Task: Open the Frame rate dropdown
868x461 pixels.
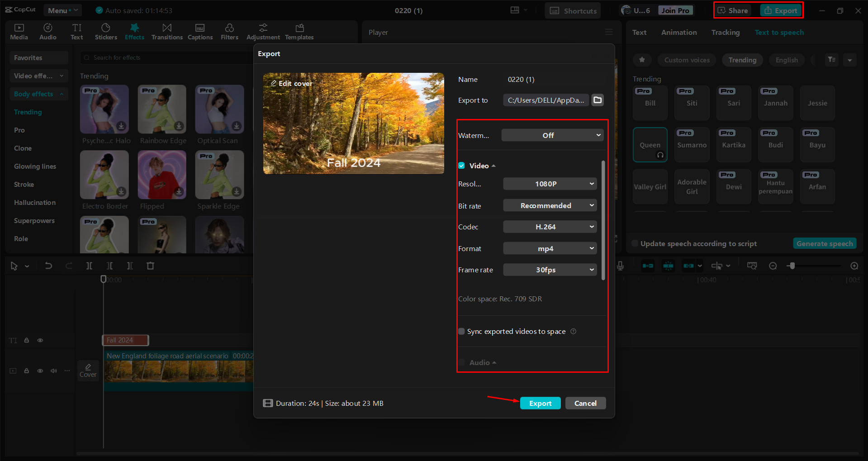Action: [550, 270]
